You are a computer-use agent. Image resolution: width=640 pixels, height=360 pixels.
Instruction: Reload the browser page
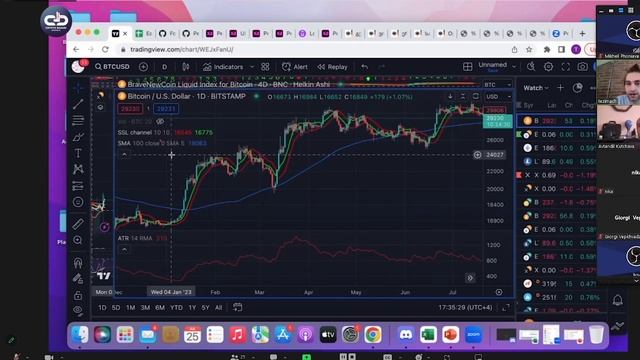click(x=105, y=49)
